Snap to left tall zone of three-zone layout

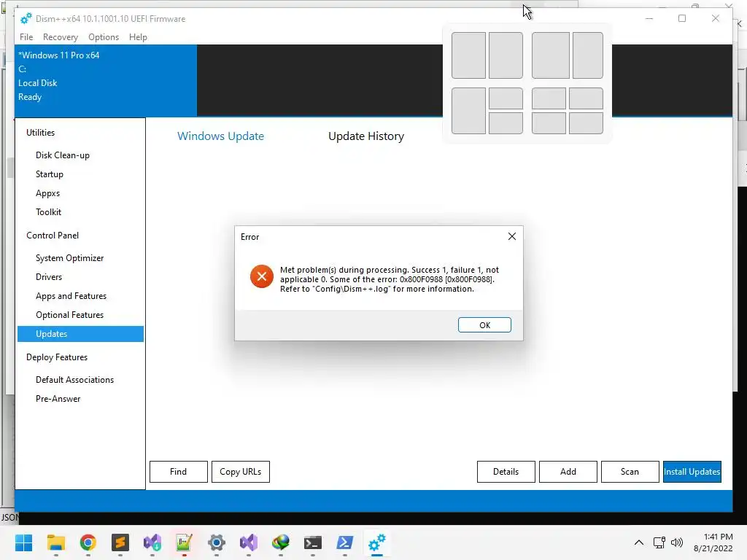(x=468, y=111)
